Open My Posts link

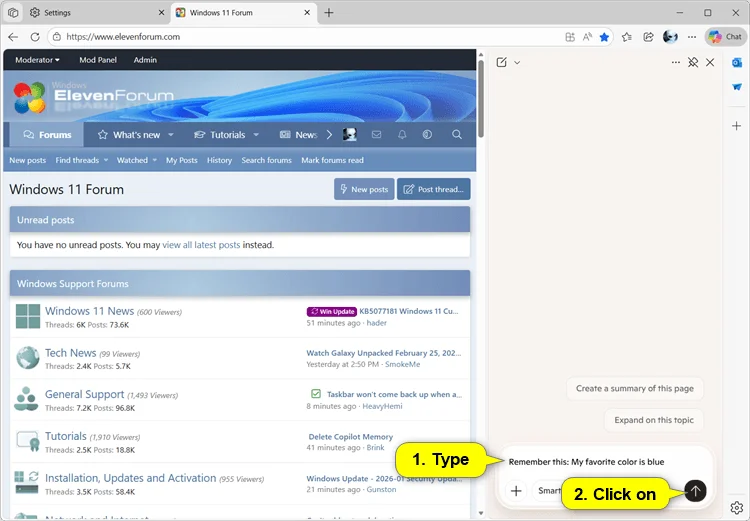[x=182, y=160]
